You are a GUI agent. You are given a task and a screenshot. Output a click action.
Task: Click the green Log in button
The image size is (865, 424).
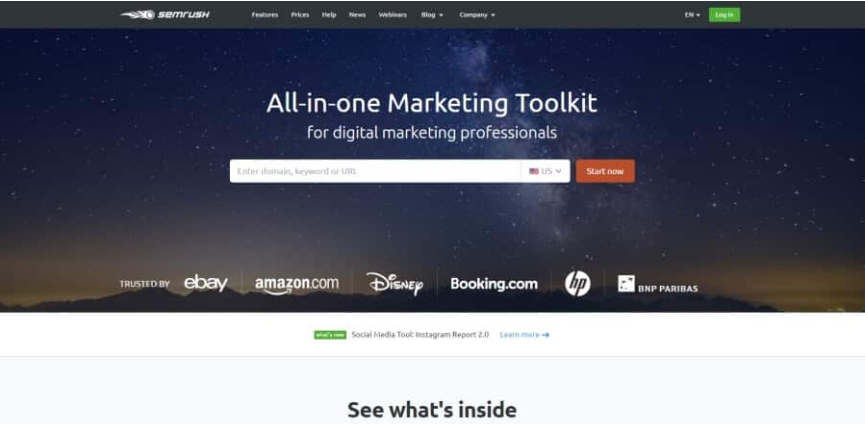(724, 15)
